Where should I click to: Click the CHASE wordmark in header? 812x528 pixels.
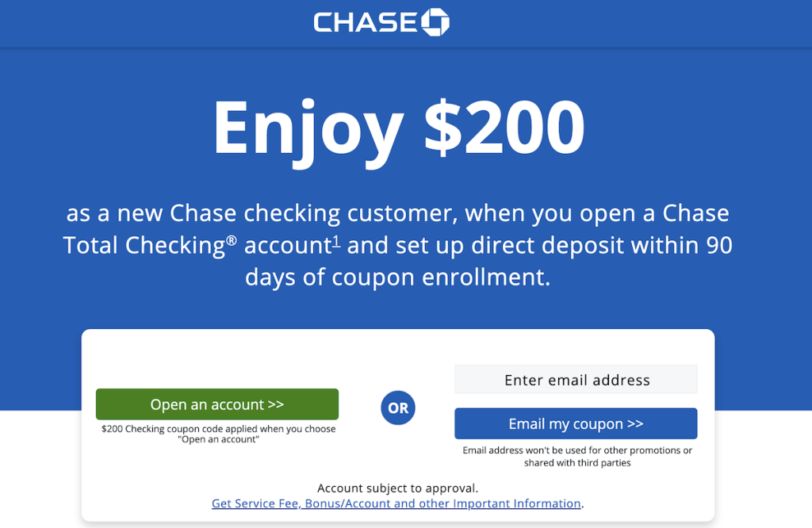[365, 23]
